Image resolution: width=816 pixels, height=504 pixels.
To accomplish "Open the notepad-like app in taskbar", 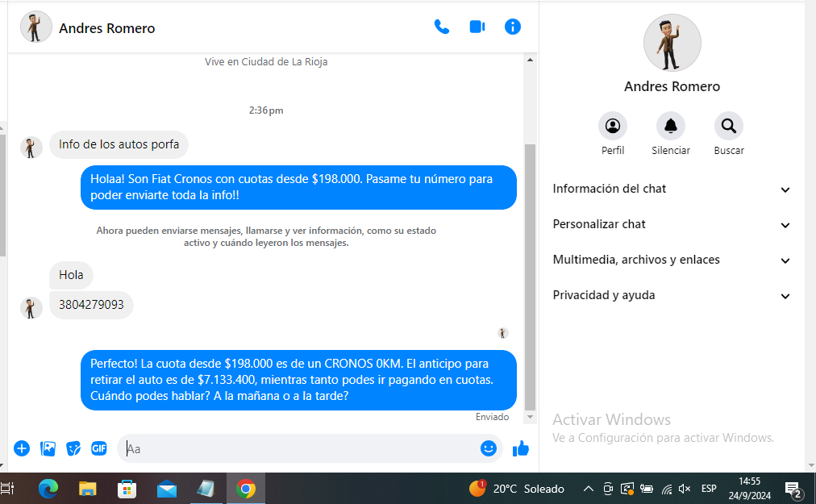I will click(x=206, y=489).
